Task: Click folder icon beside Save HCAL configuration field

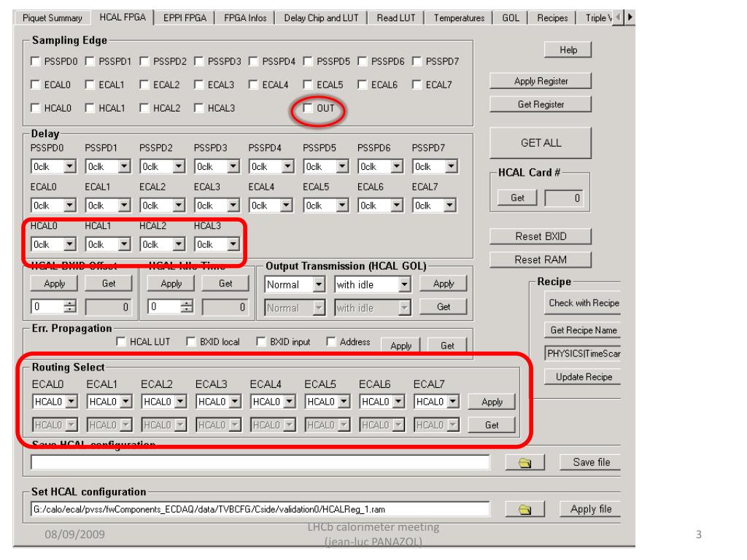Action: pos(525,462)
